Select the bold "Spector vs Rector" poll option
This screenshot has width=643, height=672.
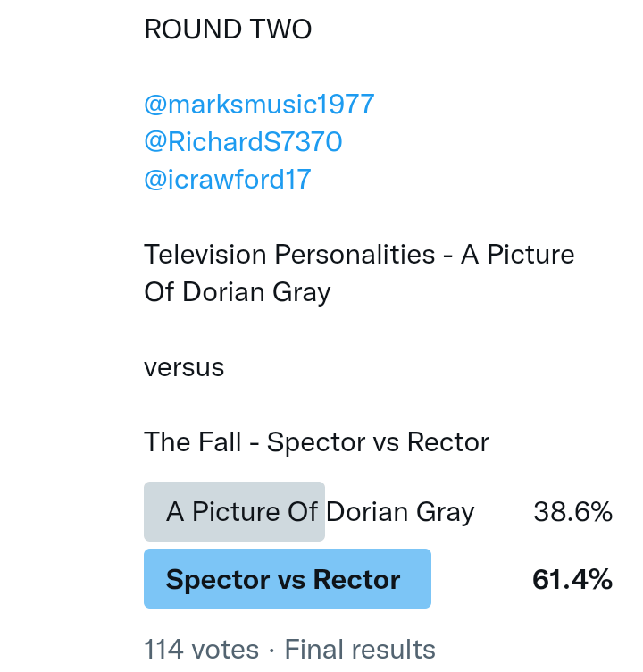283,580
